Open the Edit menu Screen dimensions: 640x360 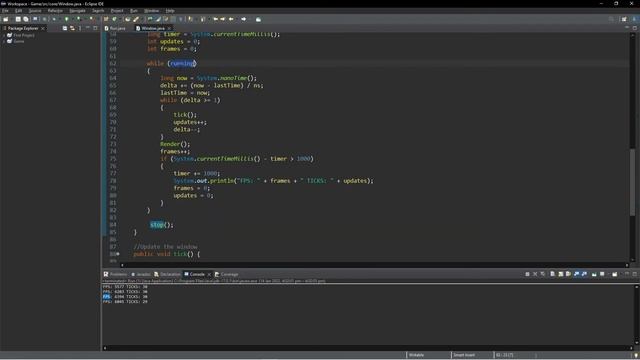click(x=18, y=11)
